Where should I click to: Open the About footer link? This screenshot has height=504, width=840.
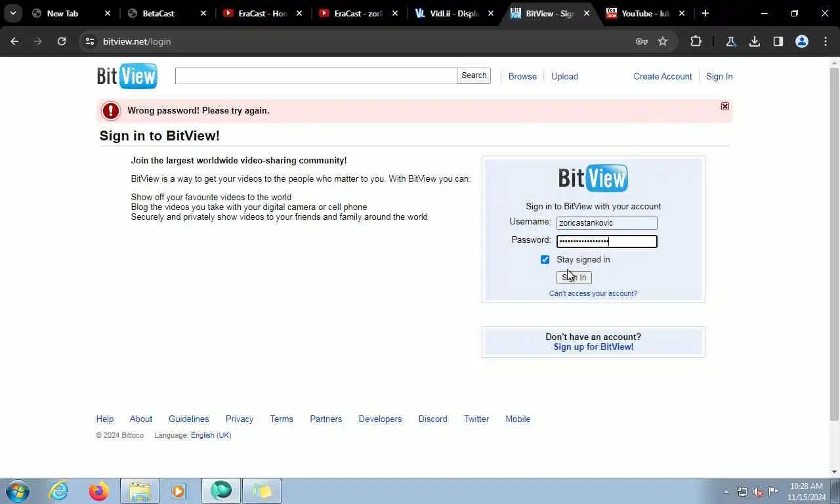(141, 419)
